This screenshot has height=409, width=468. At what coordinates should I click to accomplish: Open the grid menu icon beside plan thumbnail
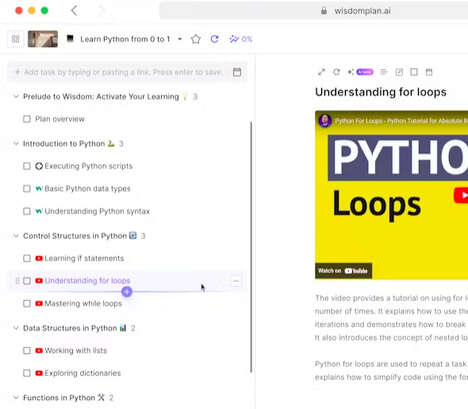tap(16, 39)
